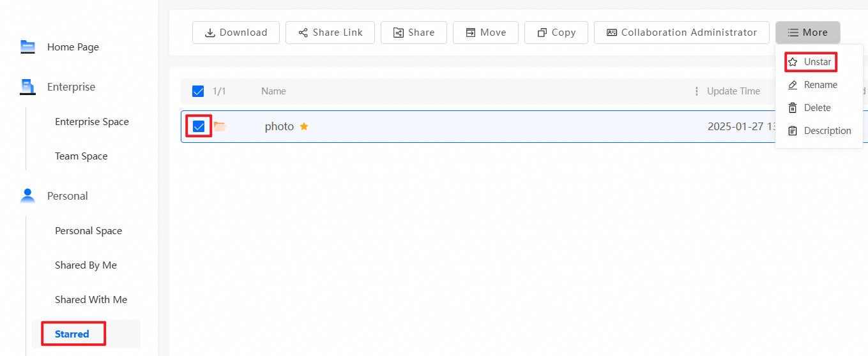
Task: Click the pencil icon for Rename
Action: 793,85
